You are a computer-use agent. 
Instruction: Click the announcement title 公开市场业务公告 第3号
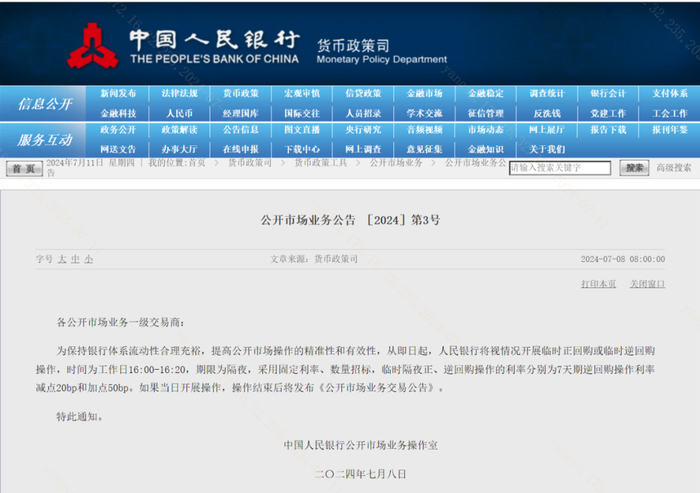[x=350, y=220]
